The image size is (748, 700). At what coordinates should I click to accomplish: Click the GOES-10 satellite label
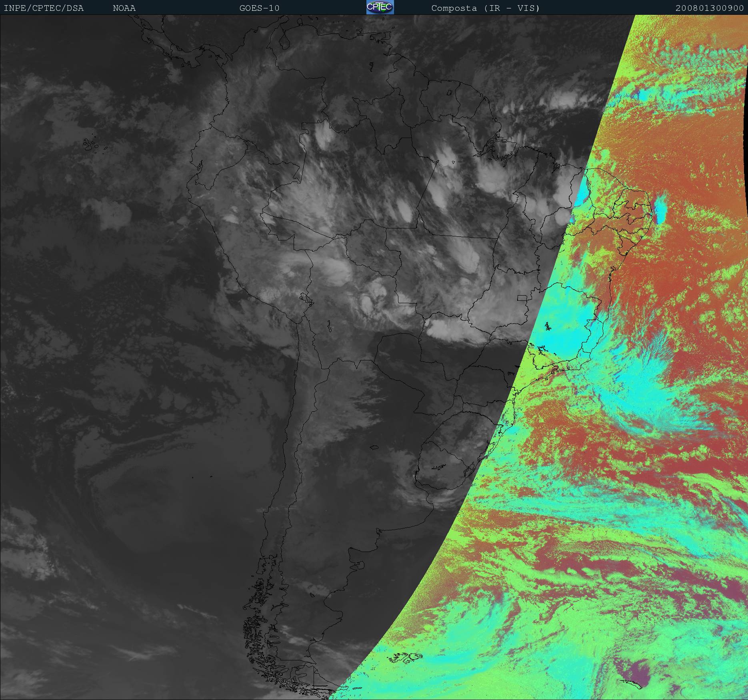click(259, 8)
